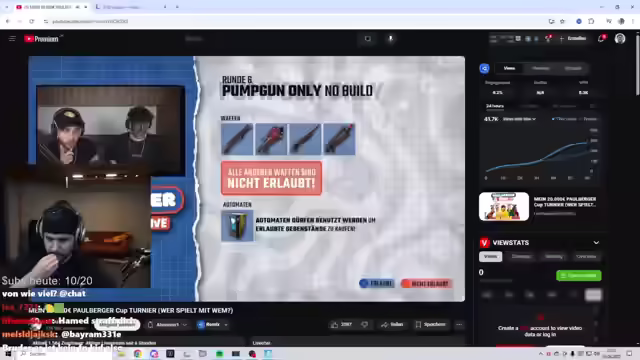Open the three-dot more actions menu
Screen dimensions: 640x360
459,324
